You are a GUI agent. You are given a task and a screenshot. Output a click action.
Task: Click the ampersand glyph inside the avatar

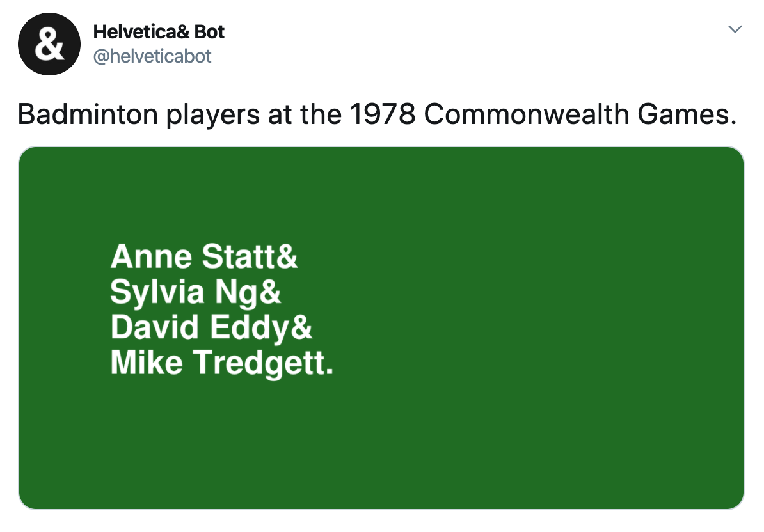(49, 44)
